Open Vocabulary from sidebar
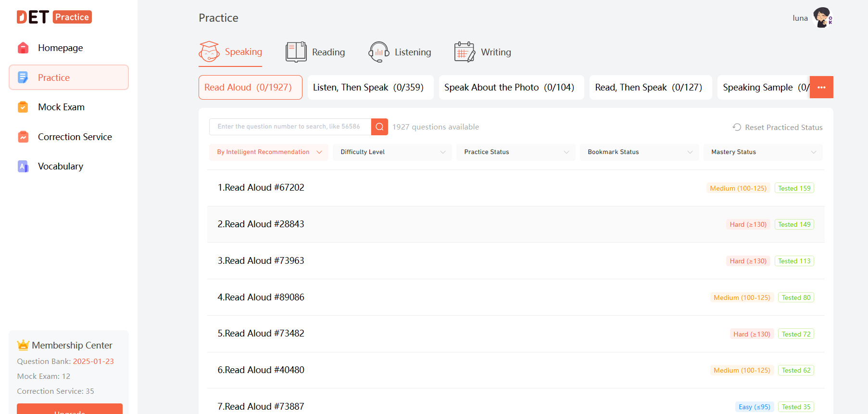Screen dimensions: 868x414 69,166
